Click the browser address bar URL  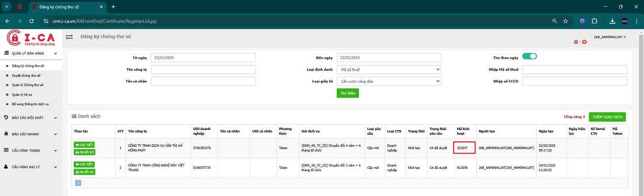[104, 22]
